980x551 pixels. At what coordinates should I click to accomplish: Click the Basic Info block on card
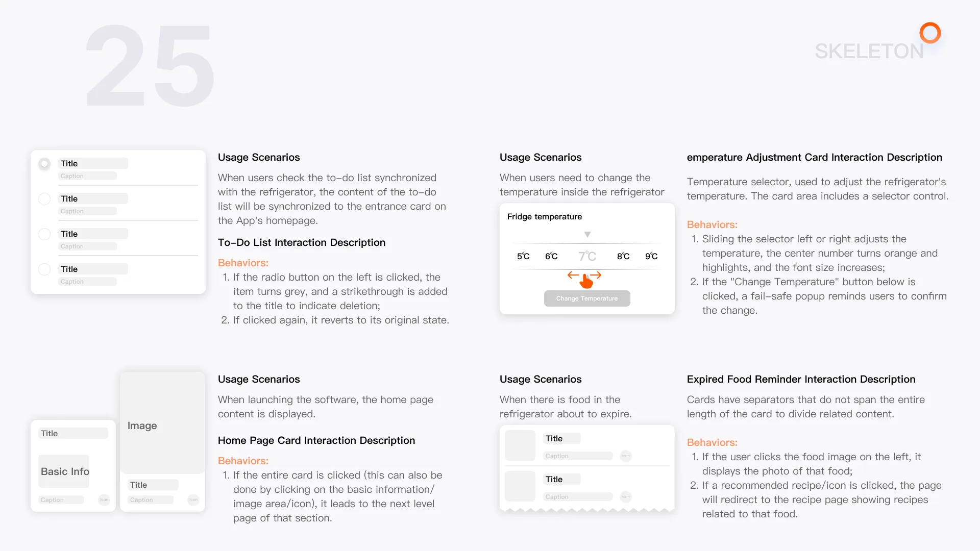pos(64,471)
